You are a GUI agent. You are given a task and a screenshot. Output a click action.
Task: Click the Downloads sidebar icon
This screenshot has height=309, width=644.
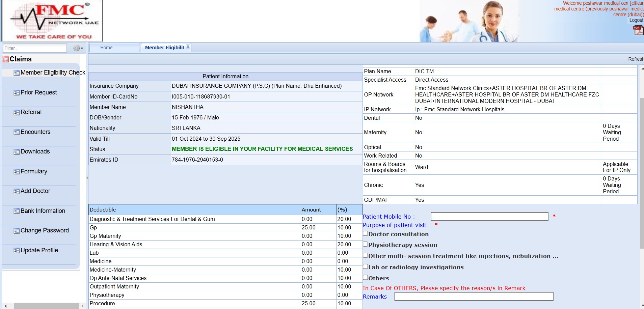click(x=16, y=152)
